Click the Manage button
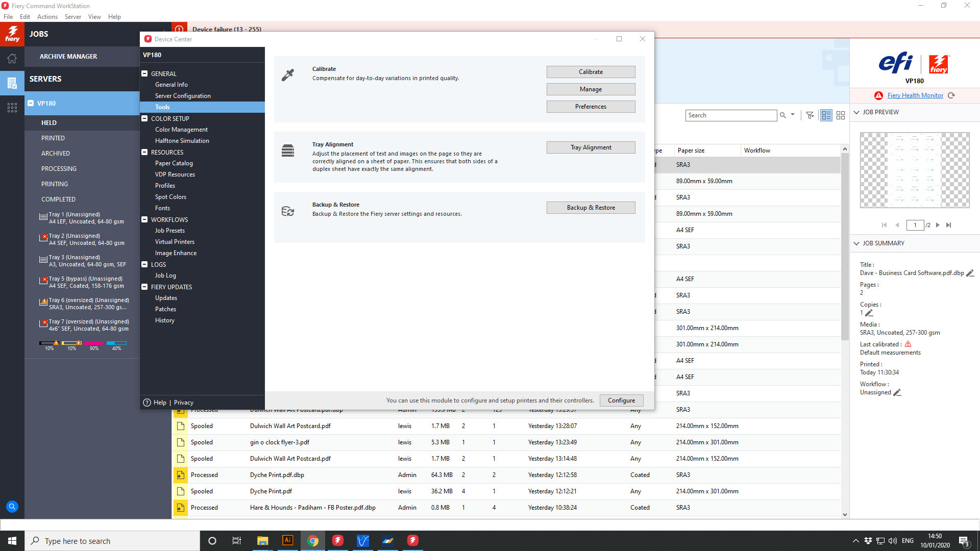Image resolution: width=980 pixels, height=551 pixels. (x=591, y=89)
